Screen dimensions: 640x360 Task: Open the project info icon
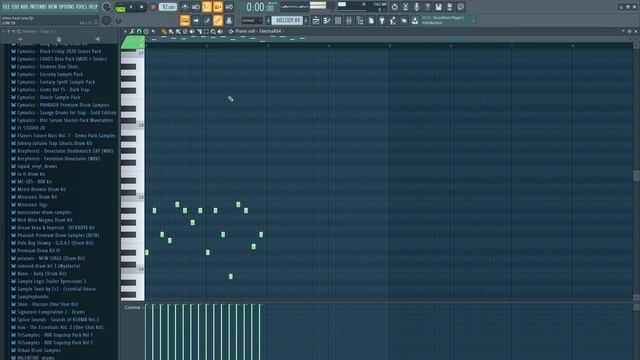(x=371, y=20)
